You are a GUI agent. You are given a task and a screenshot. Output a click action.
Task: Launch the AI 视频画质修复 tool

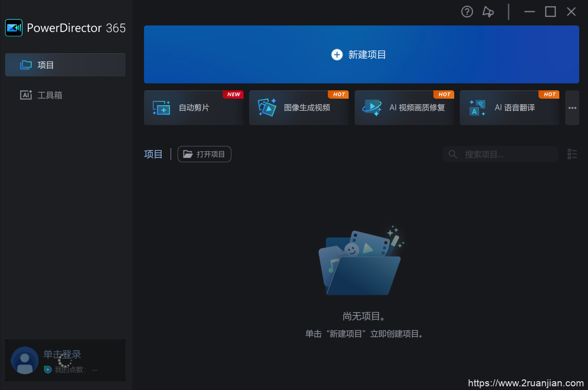(x=404, y=108)
